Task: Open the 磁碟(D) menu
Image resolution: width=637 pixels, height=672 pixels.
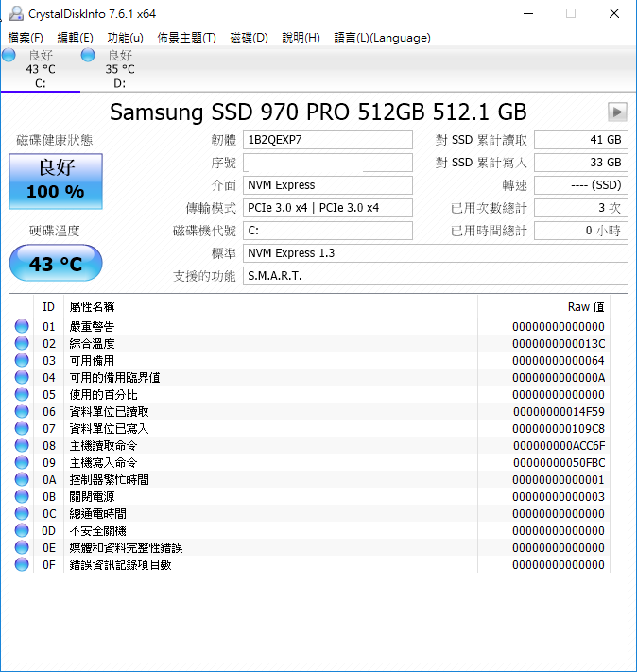Action: (x=249, y=38)
